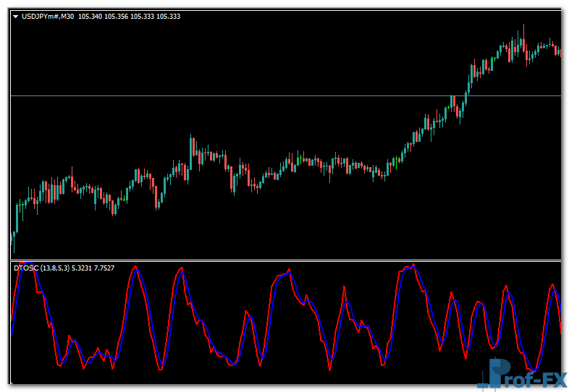Click the DTOSC (13,8,5,3) indicator label

coord(43,268)
